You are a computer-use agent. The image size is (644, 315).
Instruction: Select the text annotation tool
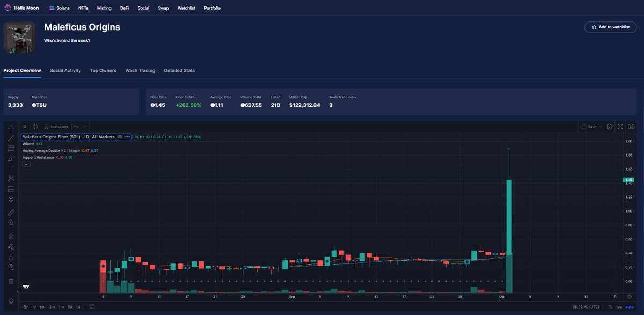[x=11, y=169]
